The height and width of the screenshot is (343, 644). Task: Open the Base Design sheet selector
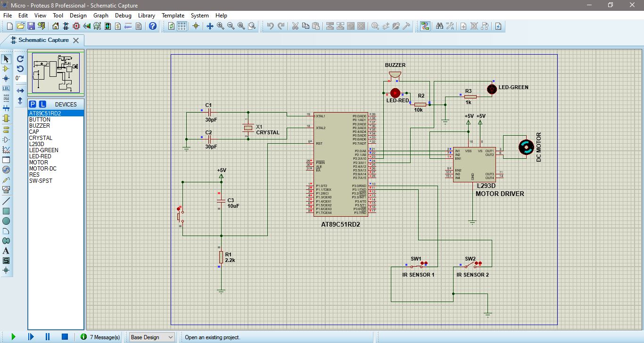[151, 337]
